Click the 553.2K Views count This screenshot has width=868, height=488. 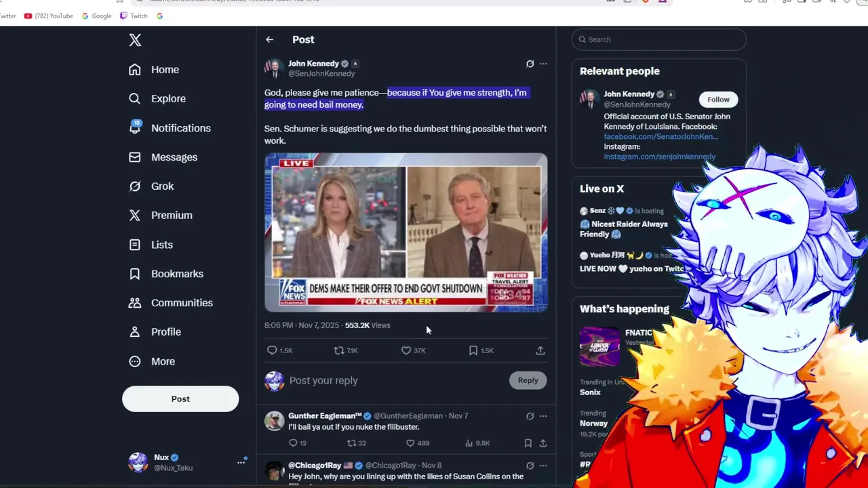(368, 325)
